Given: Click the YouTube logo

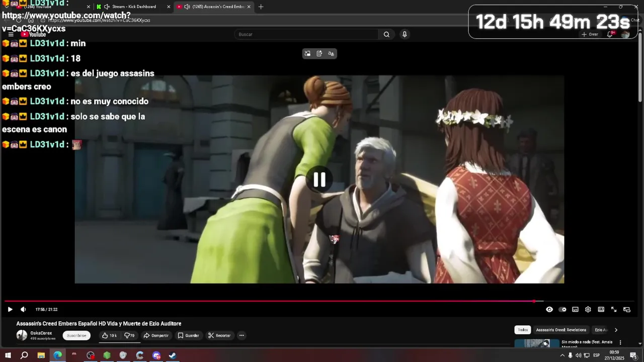Looking at the screenshot, I should pos(33,34).
